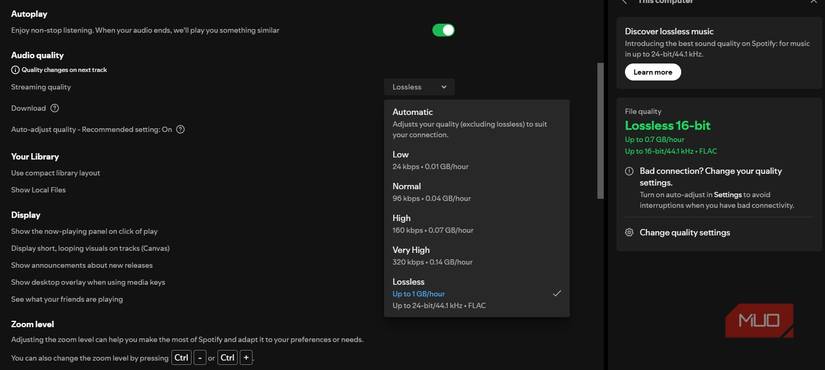Click 'Show Local Files' setting label
This screenshot has width=825, height=370.
pos(38,190)
